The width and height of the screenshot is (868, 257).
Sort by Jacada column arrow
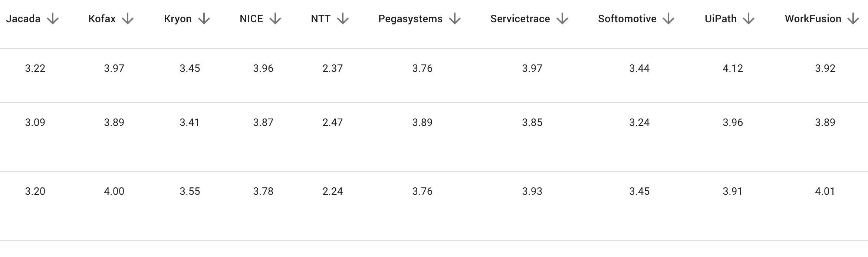click(x=53, y=19)
